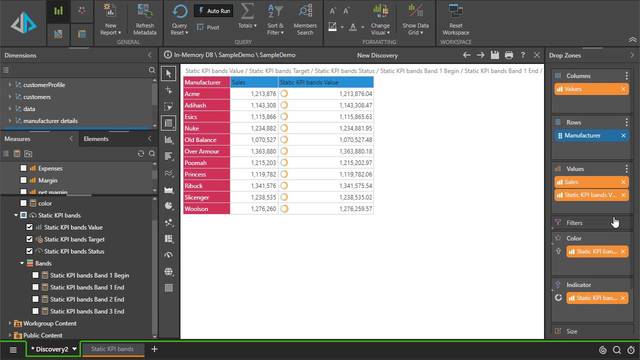Open Sort & Filter menu
Viewport: 640px width, 360px height.
(275, 19)
